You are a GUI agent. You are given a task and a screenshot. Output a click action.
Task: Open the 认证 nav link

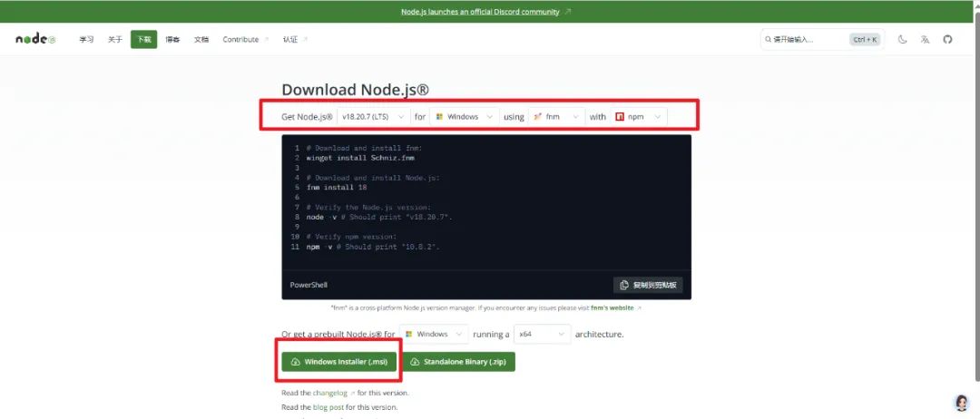pos(295,39)
